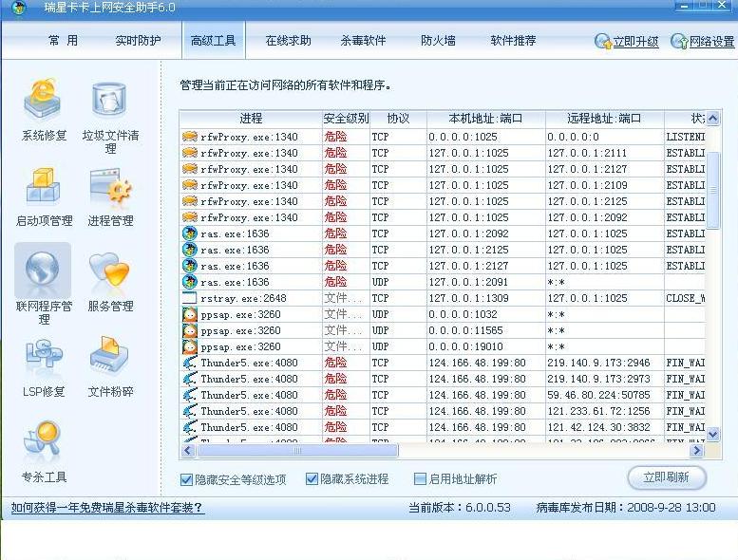Click the 网络设置 network settings icon
The image size is (738, 560).
click(x=679, y=42)
